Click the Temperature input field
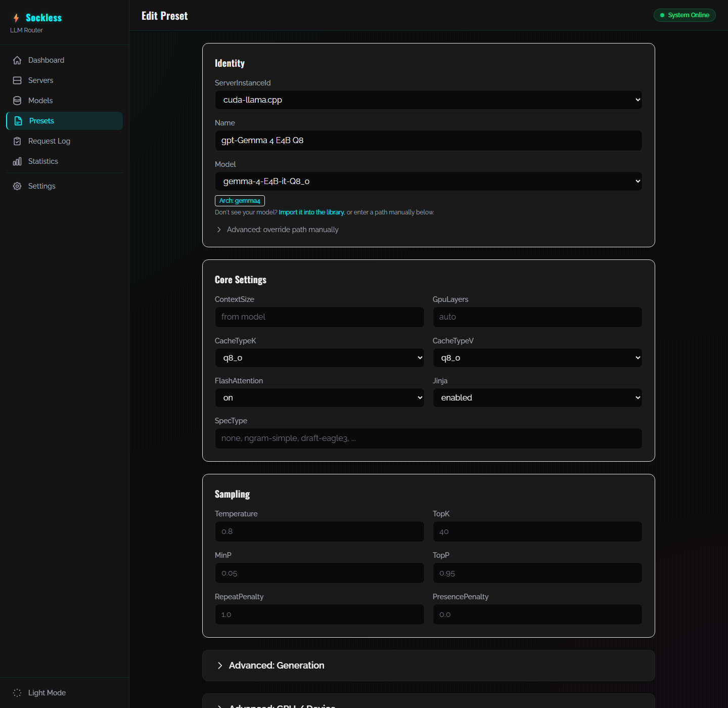The image size is (728, 708). [x=320, y=532]
